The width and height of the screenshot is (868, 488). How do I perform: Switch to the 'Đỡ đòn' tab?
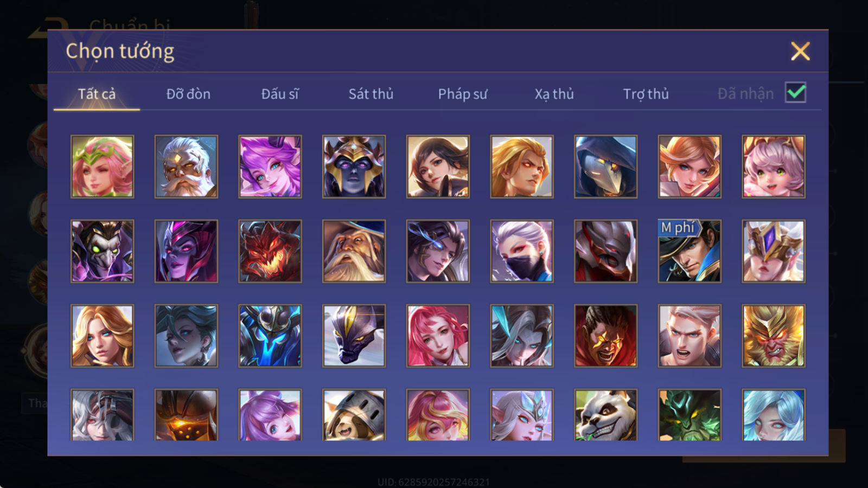point(188,94)
